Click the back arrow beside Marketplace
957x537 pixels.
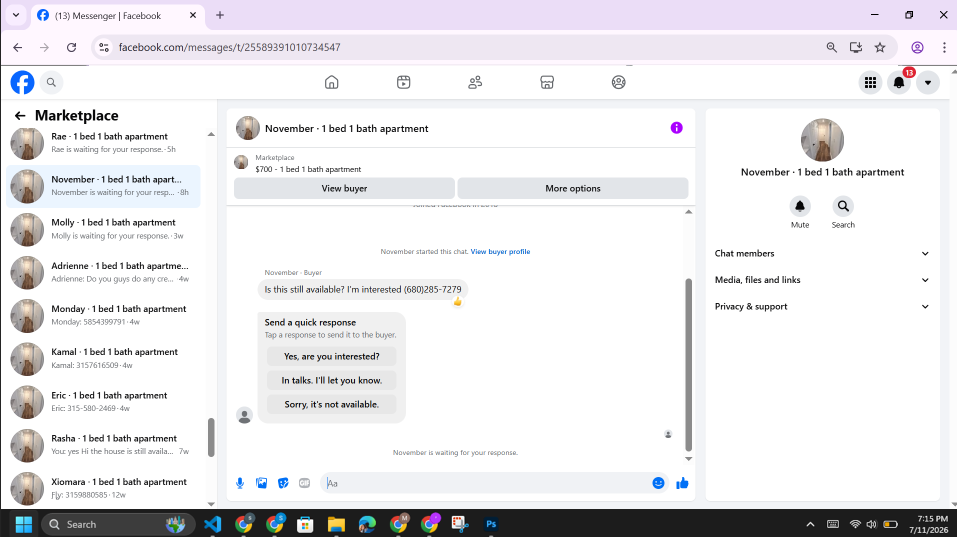[x=20, y=116]
